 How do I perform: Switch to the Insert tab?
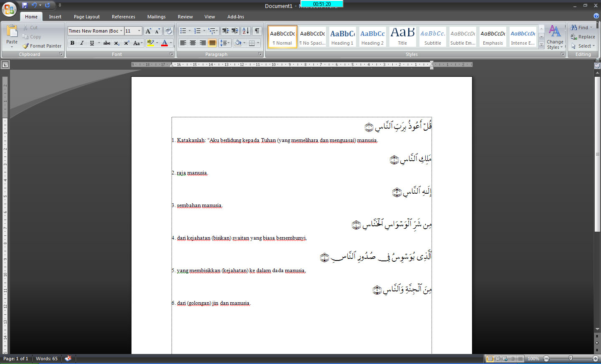pyautogui.click(x=55, y=17)
